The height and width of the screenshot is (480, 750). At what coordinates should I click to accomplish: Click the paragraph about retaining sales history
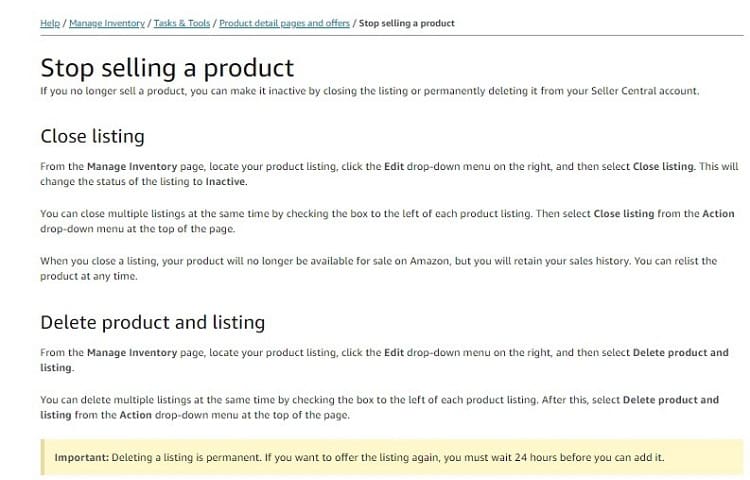pos(378,268)
